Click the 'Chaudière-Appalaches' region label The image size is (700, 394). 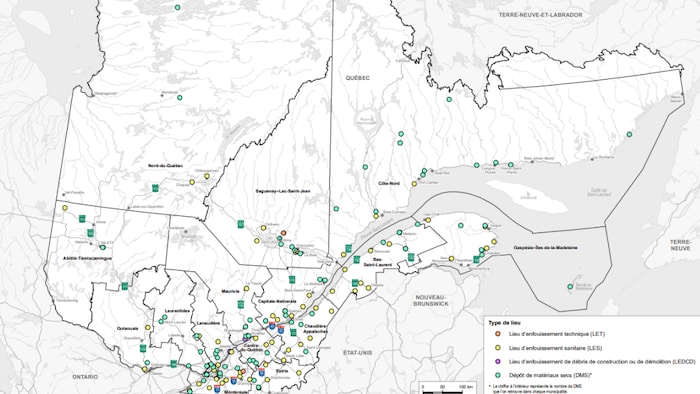pos(315,328)
